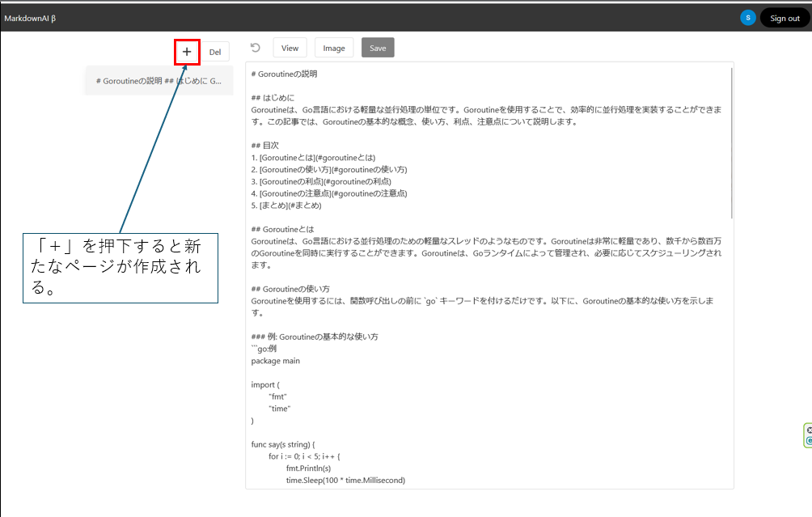Click the undo arrow icon
The image size is (812, 517).
tap(256, 48)
